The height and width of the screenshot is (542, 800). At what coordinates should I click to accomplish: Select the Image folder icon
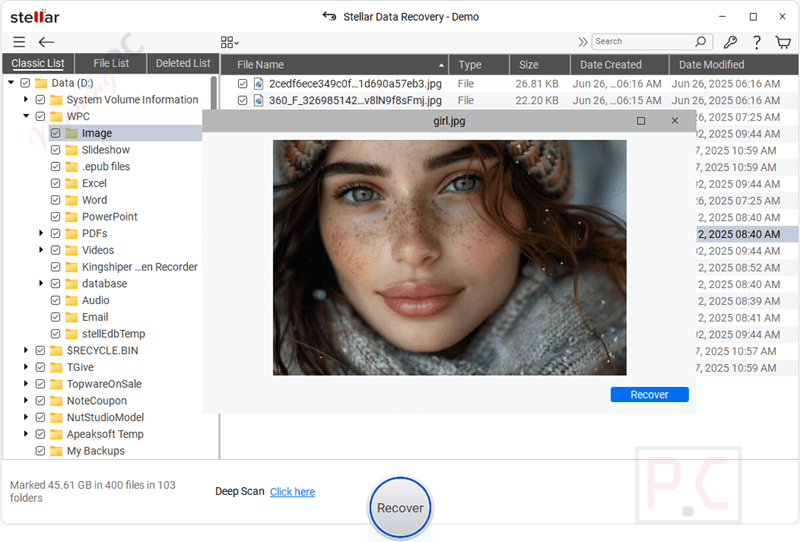(x=71, y=133)
